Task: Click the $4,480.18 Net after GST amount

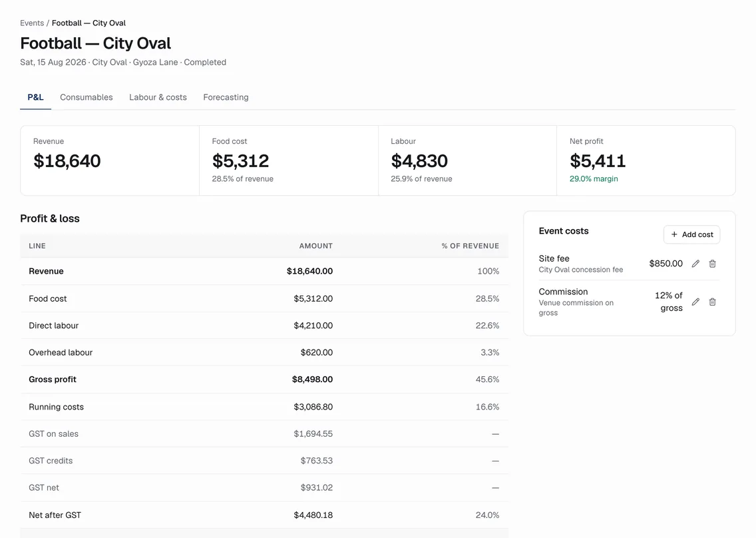Action: tap(313, 515)
